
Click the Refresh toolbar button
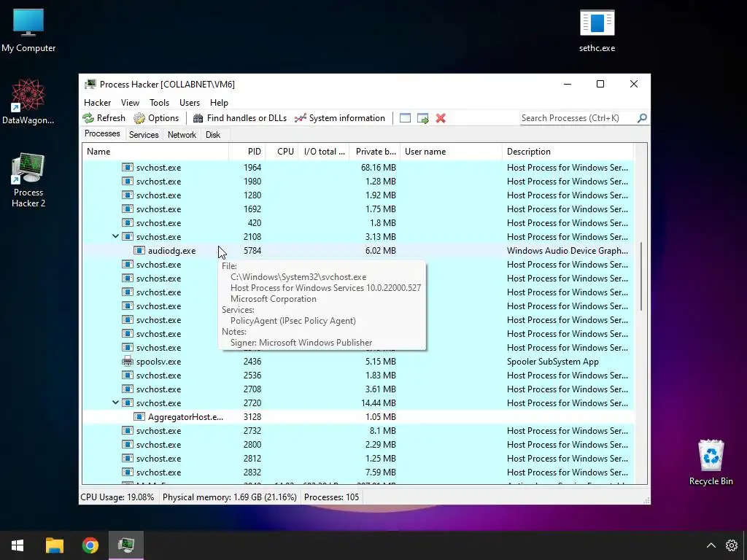coord(104,118)
